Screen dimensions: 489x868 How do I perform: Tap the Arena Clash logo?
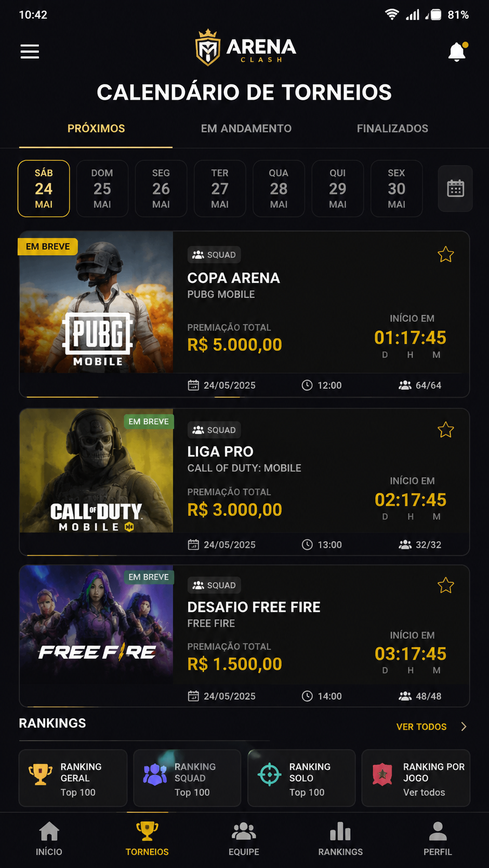coord(245,48)
